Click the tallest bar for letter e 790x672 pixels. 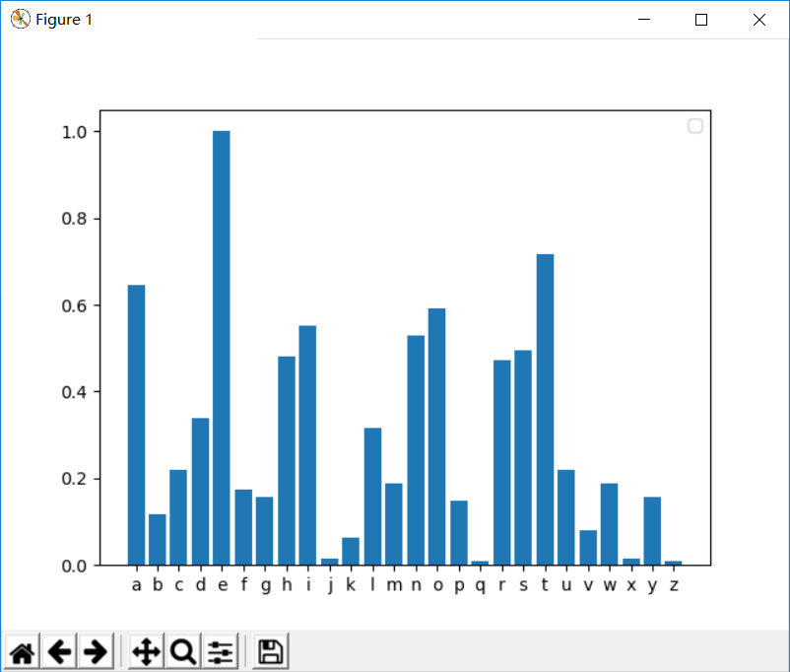point(222,348)
